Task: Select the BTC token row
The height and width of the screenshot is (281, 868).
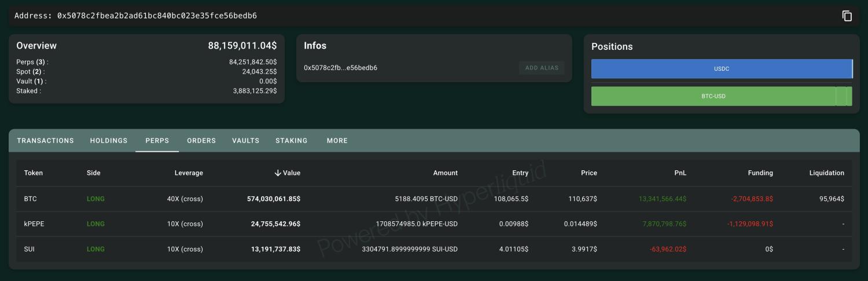Action: 31,199
